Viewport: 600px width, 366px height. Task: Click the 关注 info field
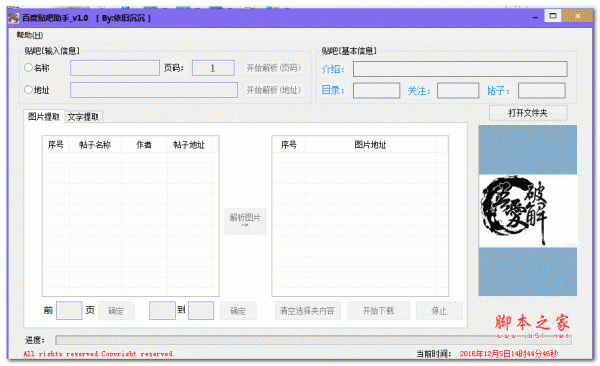pyautogui.click(x=458, y=91)
